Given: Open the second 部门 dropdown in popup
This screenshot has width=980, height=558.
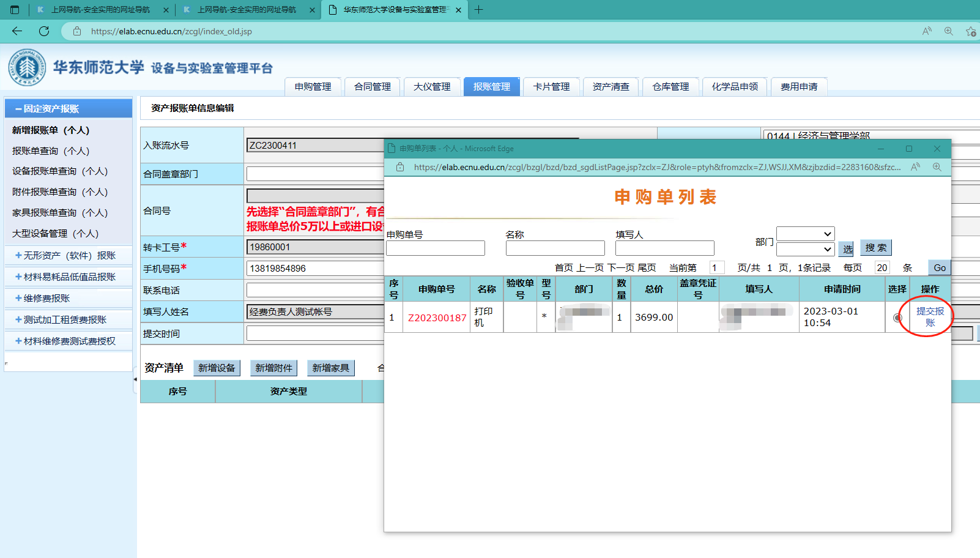Looking at the screenshot, I should coord(805,249).
